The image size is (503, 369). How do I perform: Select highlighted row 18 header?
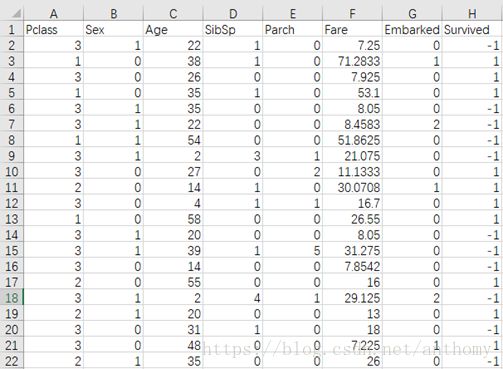point(12,298)
